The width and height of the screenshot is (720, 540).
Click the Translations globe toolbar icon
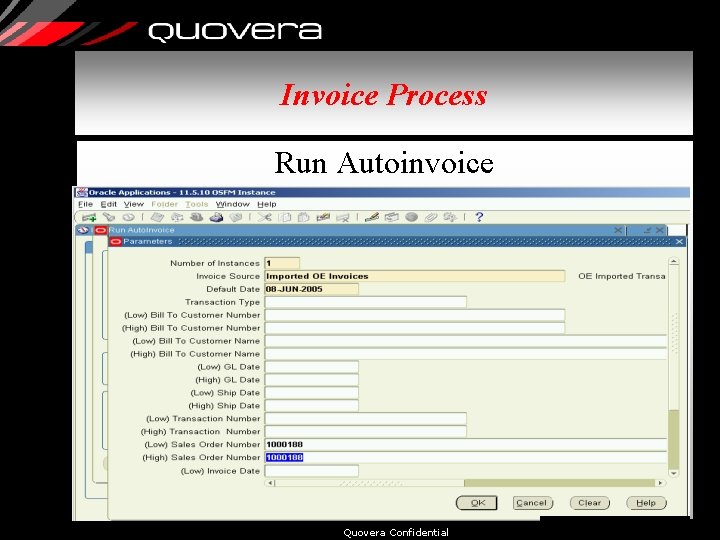[x=411, y=217]
